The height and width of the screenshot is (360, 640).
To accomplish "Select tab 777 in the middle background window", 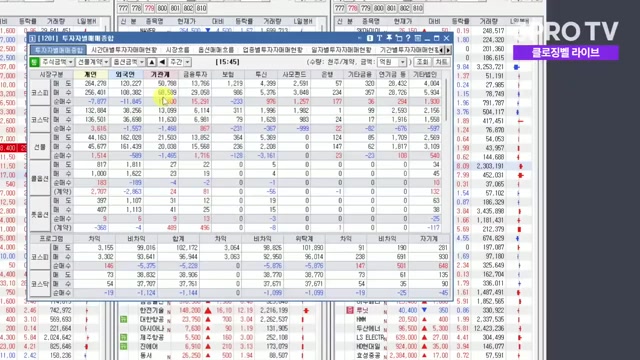I will (x=123, y=8).
